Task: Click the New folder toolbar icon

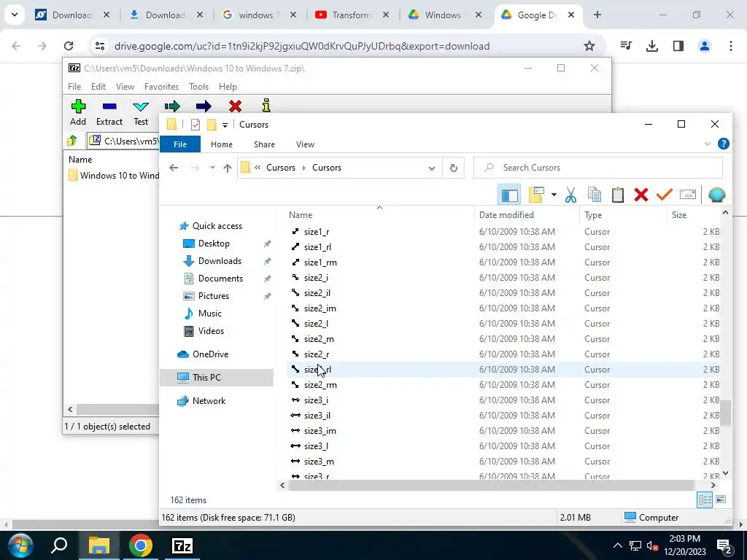Action: click(536, 194)
